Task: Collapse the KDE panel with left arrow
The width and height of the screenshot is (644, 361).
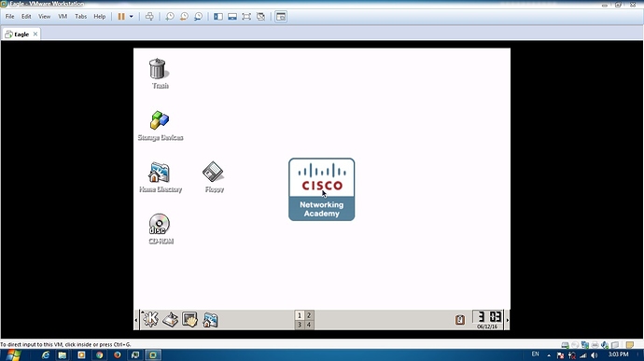Action: pos(136,320)
